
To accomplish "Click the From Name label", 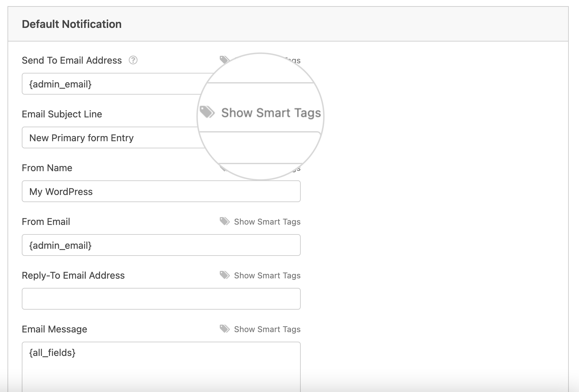I will 47,168.
